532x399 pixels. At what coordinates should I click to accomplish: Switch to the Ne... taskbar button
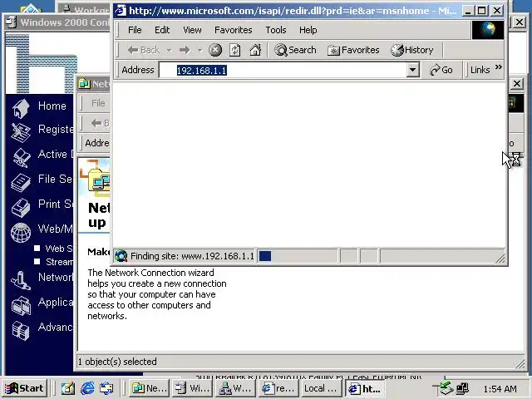click(149, 388)
